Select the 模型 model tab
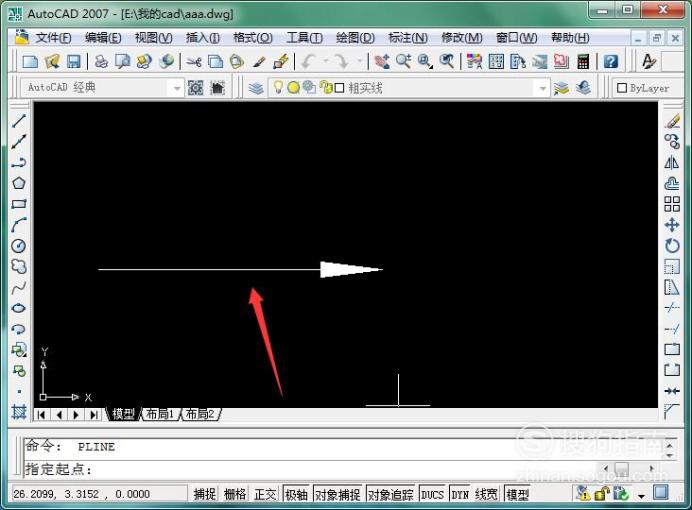Viewport: 692px width, 510px height. [x=123, y=414]
